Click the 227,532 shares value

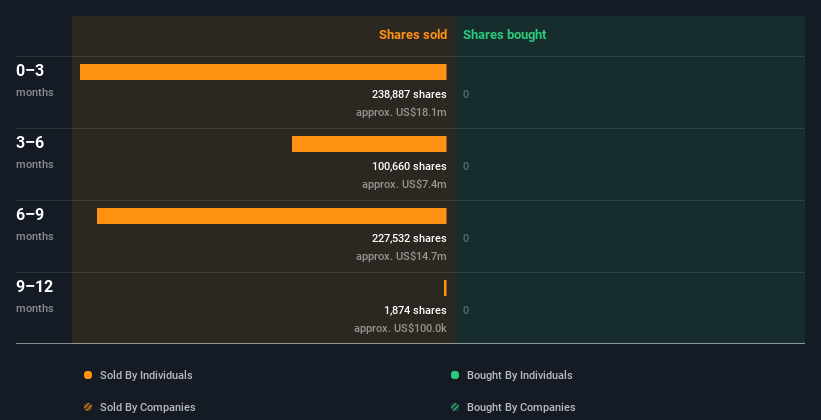[409, 238]
